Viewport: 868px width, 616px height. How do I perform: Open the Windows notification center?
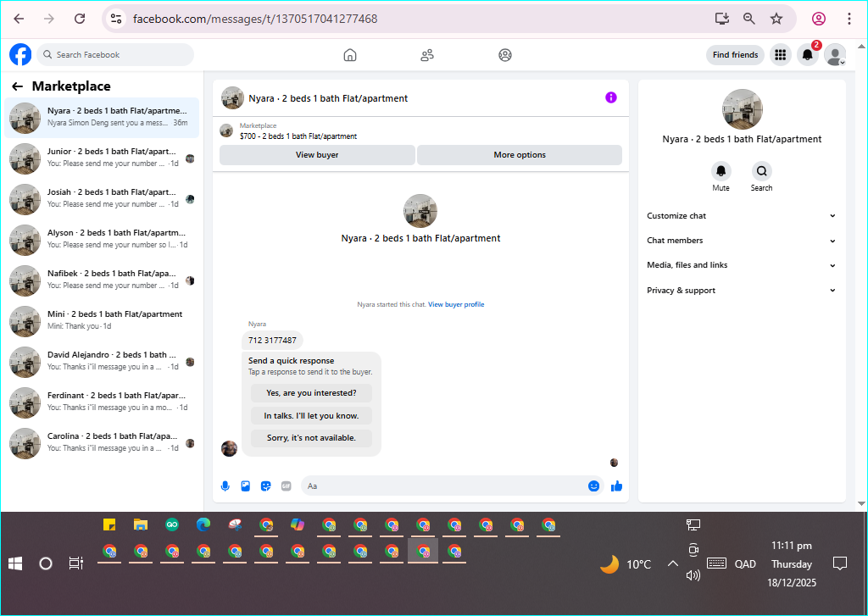(x=840, y=564)
